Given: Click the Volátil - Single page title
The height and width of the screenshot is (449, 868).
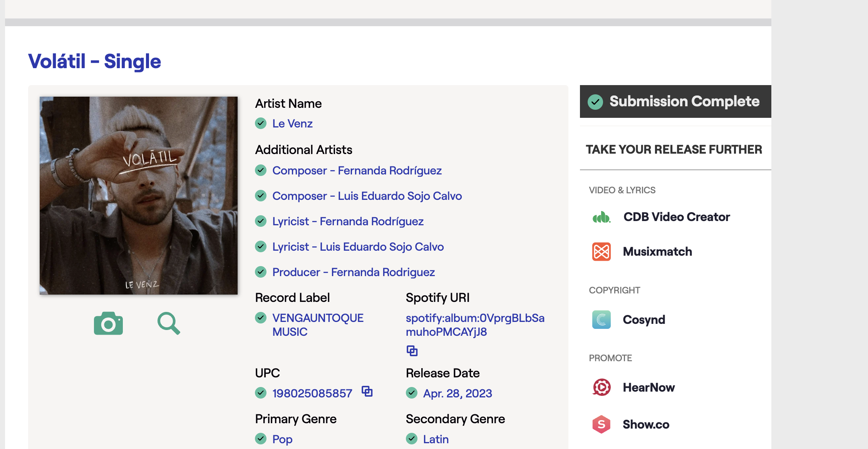Looking at the screenshot, I should [x=95, y=61].
